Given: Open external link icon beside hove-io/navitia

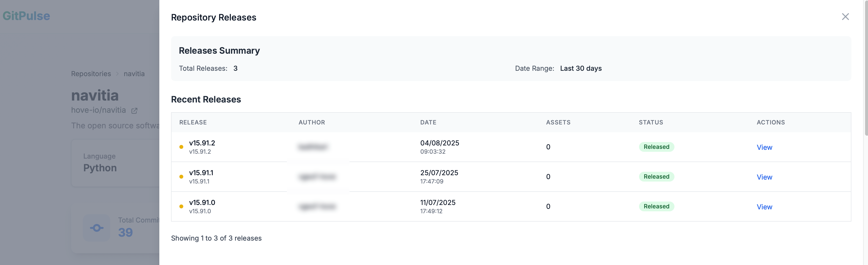Looking at the screenshot, I should tap(134, 111).
